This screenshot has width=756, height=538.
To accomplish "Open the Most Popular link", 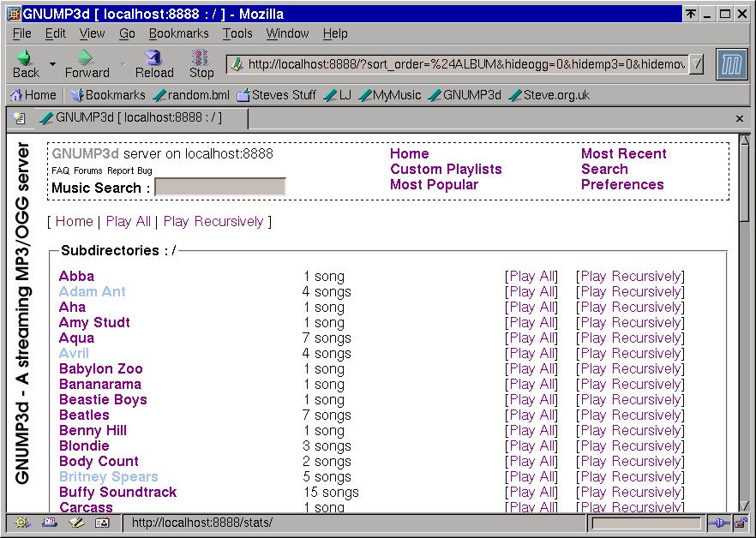I will [x=434, y=185].
